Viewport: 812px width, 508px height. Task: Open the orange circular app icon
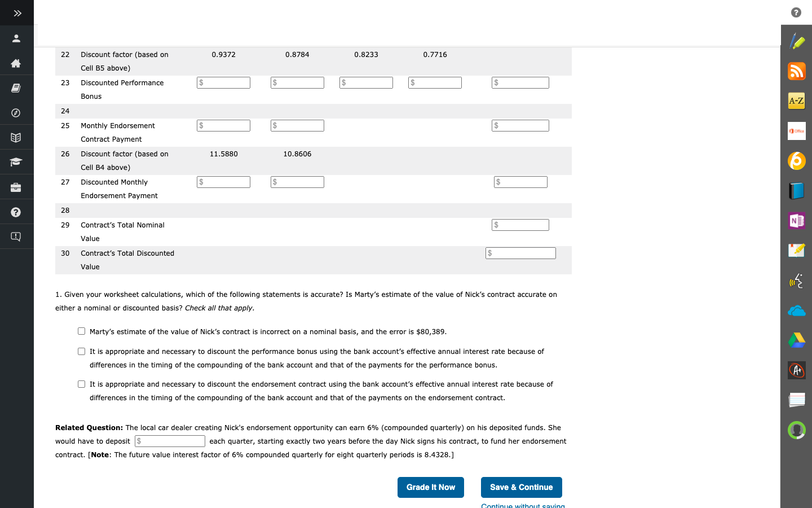[797, 161]
